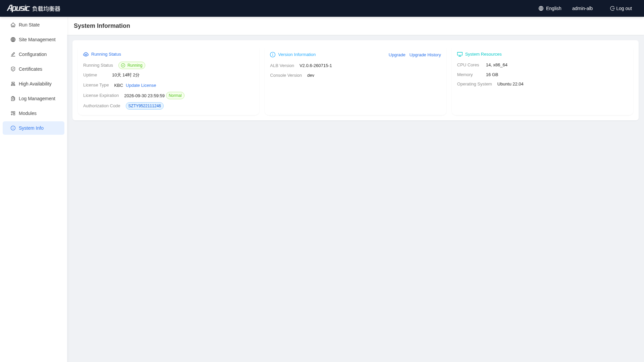Click the Console Version value dev

coord(311,75)
